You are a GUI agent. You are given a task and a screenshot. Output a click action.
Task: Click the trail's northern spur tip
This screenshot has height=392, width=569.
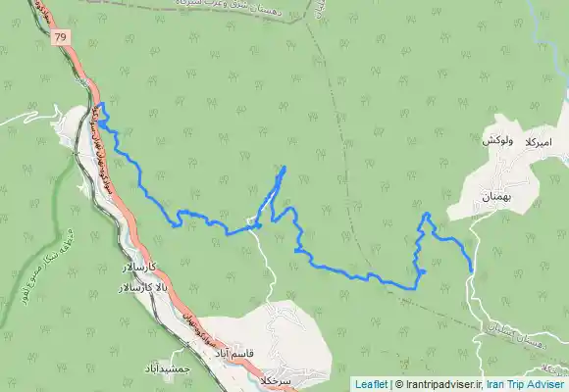click(x=284, y=168)
